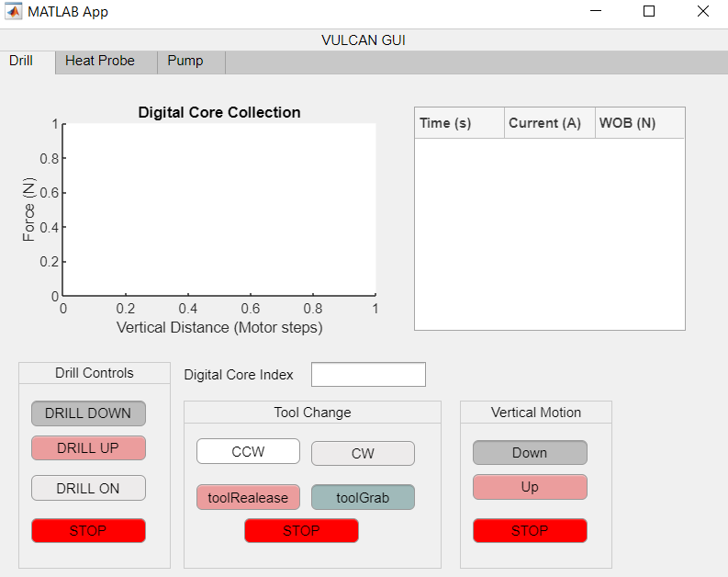Hit STOP in the Tool Change panel
This screenshot has width=728, height=577.
point(301,530)
